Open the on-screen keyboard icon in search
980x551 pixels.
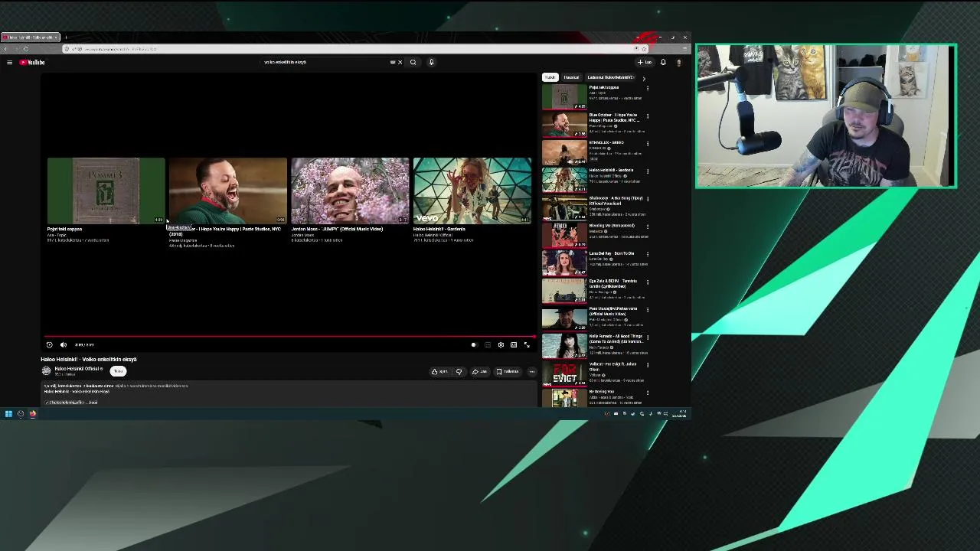[x=393, y=62]
